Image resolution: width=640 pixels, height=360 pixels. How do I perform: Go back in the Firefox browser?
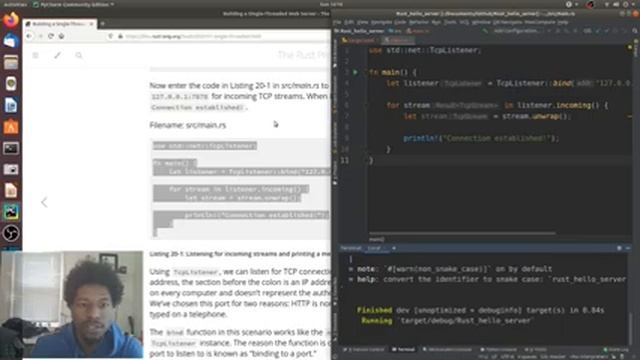[29, 36]
